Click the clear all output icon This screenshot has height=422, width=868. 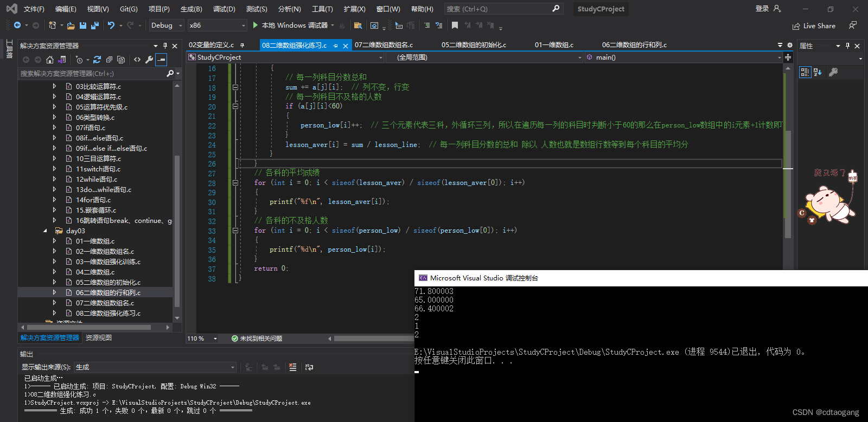[293, 367]
